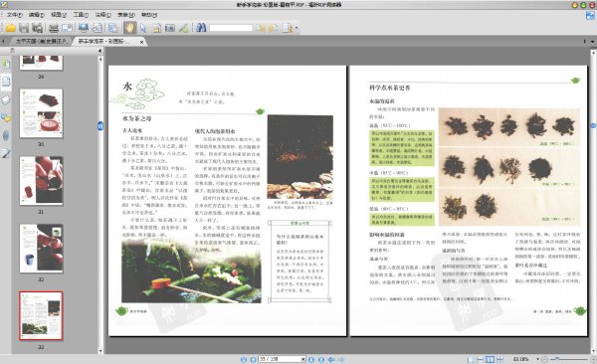Select continuous facing layout icon
The width and height of the screenshot is (597, 364).
pyautogui.click(x=499, y=359)
